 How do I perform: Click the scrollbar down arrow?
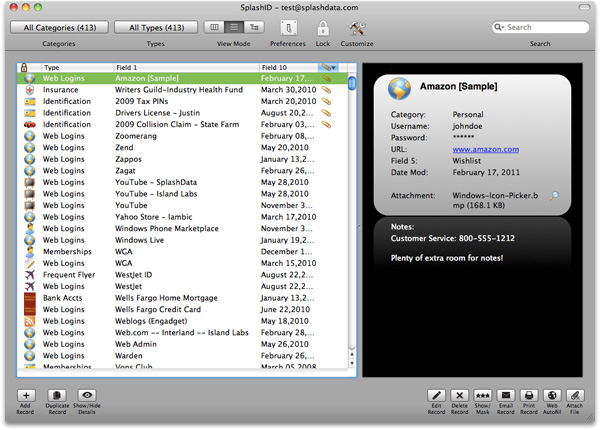click(x=352, y=363)
